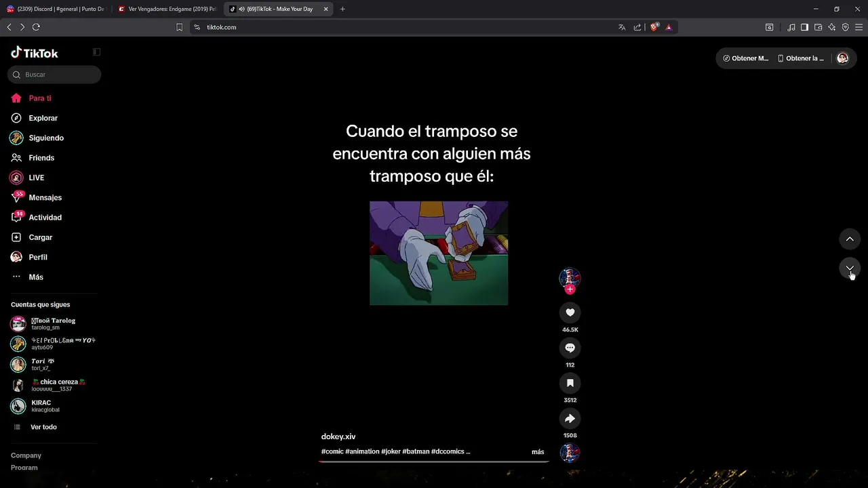Image resolution: width=868 pixels, height=488 pixels.
Task: Toggle the browser sidebar panel
Action: [x=804, y=27]
